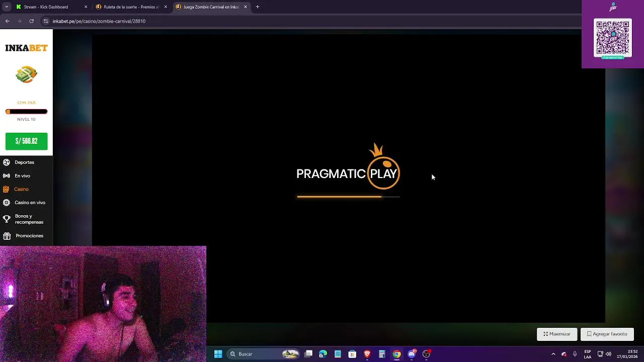The image size is (644, 362).
Task: Click the microphone tray icon
Action: click(x=575, y=354)
